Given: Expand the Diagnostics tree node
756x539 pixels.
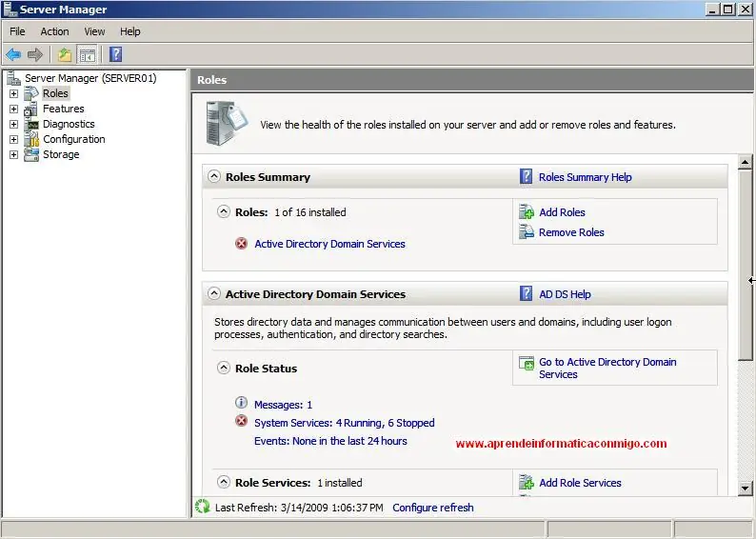Looking at the screenshot, I should pyautogui.click(x=14, y=124).
